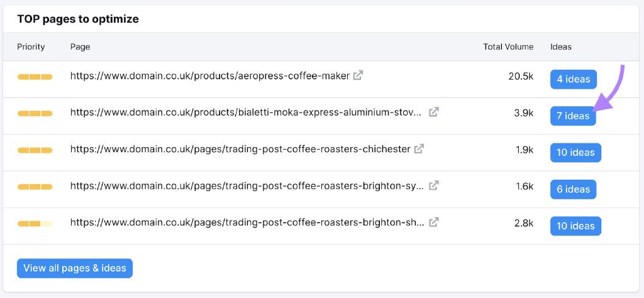This screenshot has width=644, height=298.
Task: Click priority bar of the aeropress row
Action: 35,77
